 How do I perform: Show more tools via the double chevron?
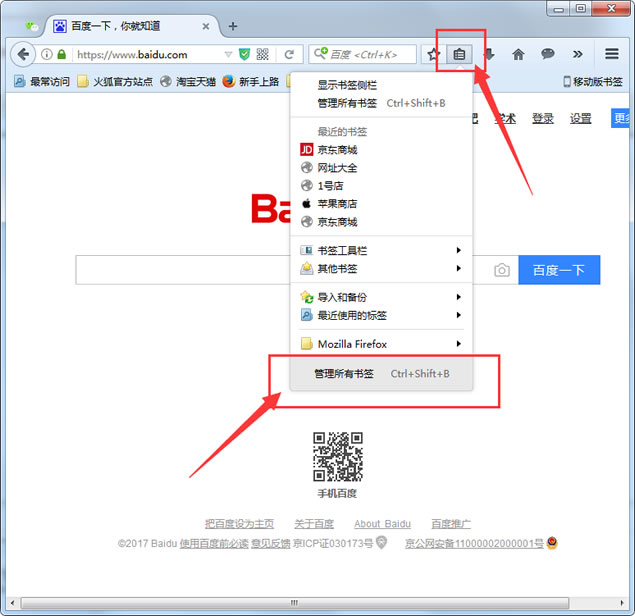pos(578,54)
